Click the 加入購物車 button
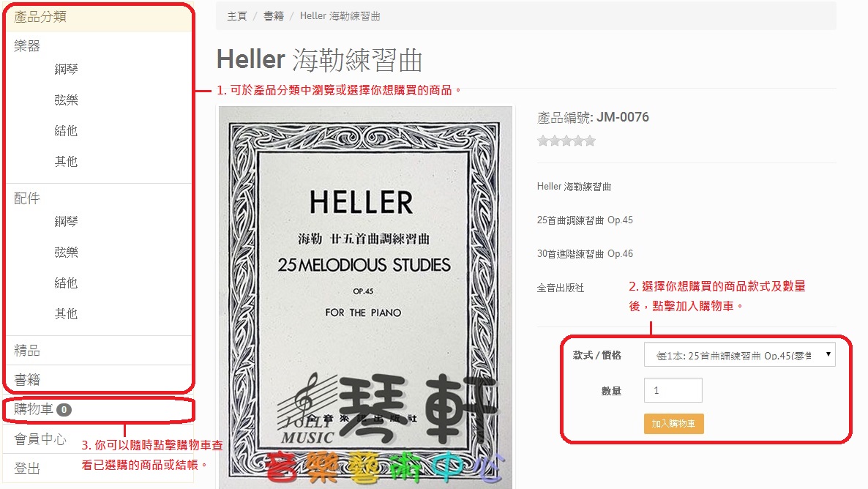The width and height of the screenshot is (868, 489). tap(674, 424)
